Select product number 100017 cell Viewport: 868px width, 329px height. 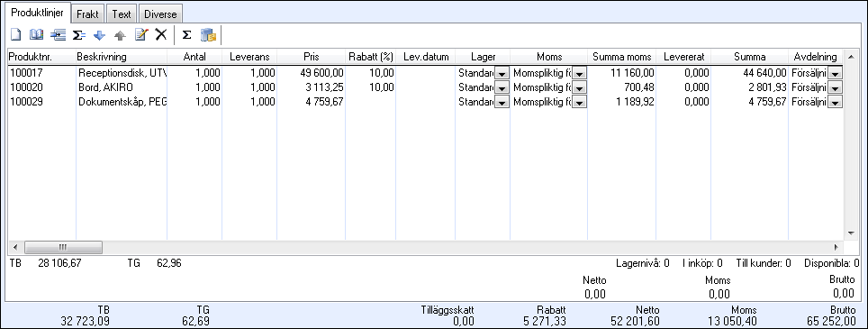[x=41, y=72]
